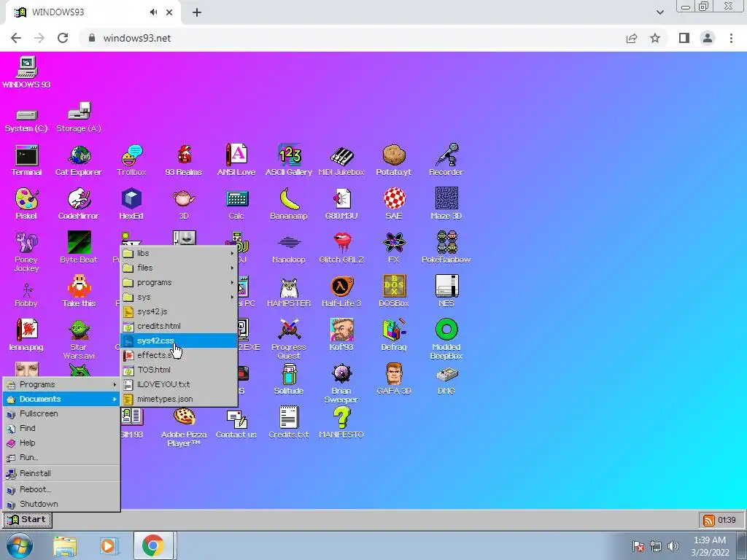Expand the sys folder submenu

(179, 297)
